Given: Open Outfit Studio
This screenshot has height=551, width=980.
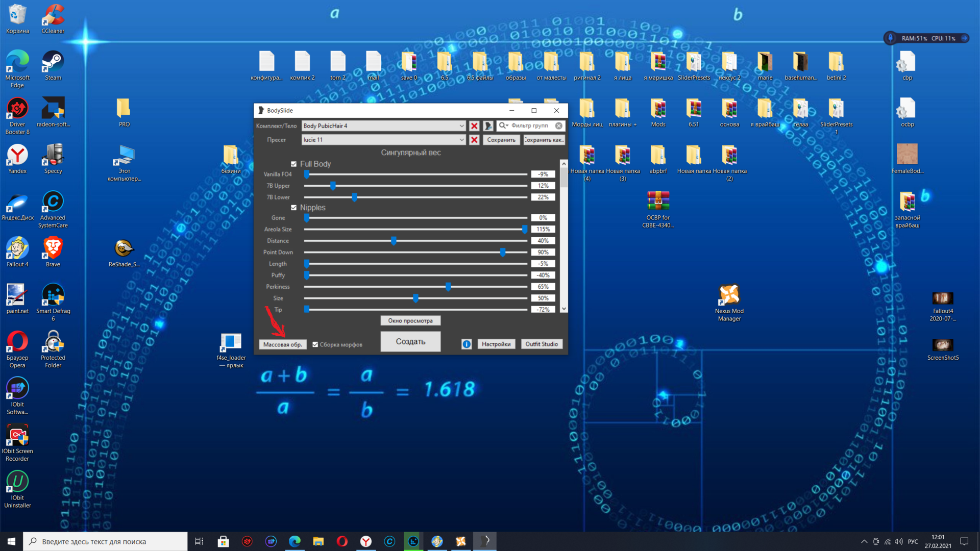Looking at the screenshot, I should tap(542, 344).
